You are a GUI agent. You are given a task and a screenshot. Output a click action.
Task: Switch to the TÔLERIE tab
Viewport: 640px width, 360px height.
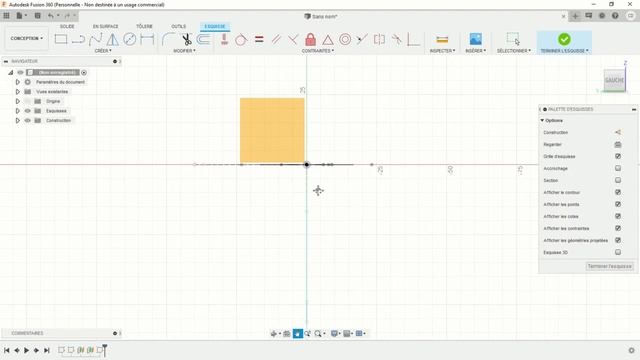144,27
